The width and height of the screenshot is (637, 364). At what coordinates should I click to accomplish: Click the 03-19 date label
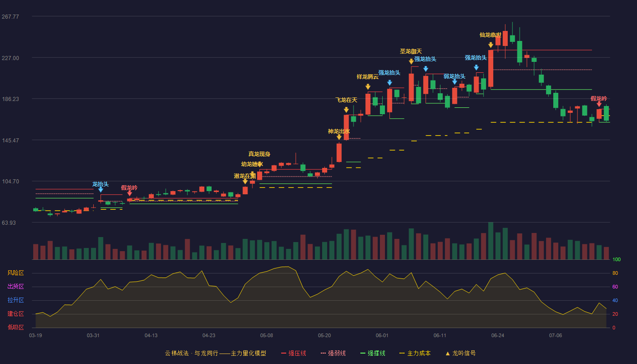[35, 335]
